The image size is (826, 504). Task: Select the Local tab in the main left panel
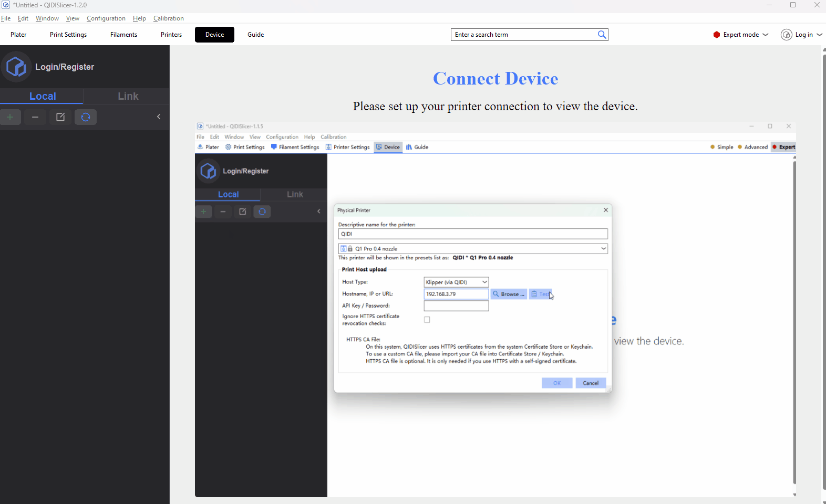(42, 96)
